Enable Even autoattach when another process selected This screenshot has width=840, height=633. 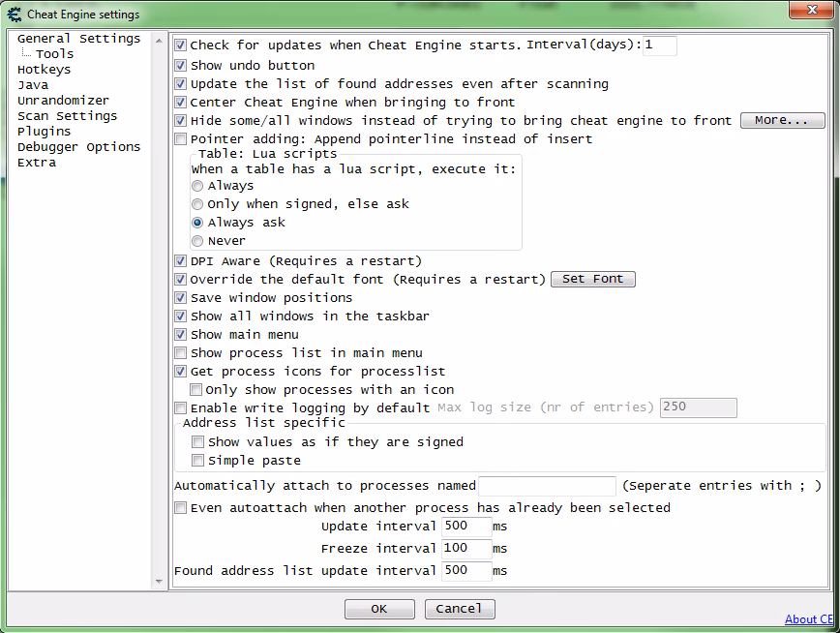[x=181, y=508]
